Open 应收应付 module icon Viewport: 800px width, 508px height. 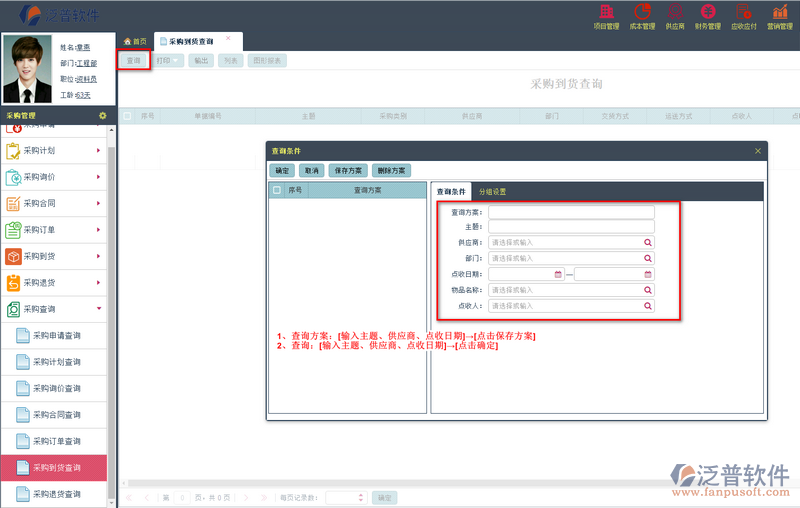(x=743, y=12)
